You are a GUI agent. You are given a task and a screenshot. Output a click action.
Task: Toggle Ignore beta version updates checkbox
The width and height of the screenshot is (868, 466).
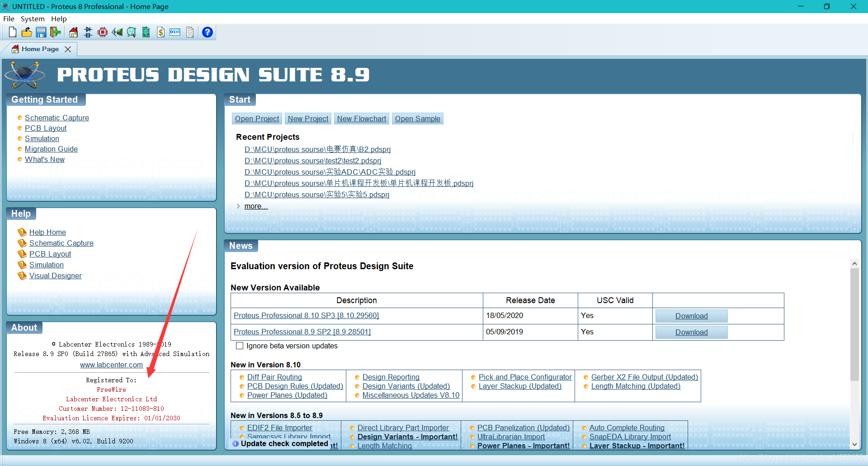[x=240, y=346]
